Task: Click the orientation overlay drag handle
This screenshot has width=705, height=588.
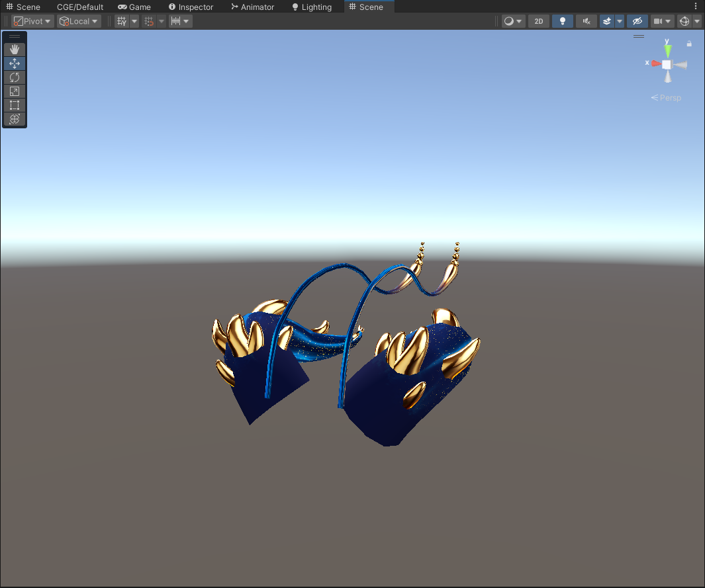Action: coord(638,36)
